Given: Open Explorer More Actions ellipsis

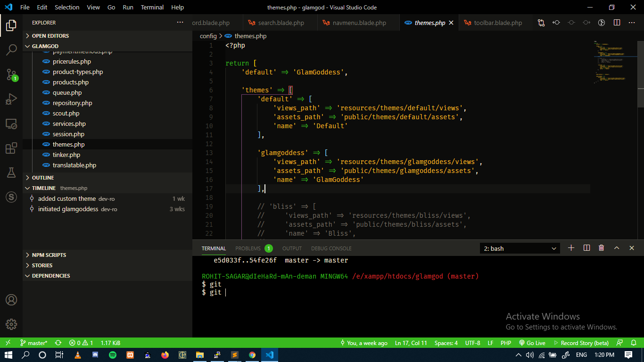Looking at the screenshot, I should [180, 23].
